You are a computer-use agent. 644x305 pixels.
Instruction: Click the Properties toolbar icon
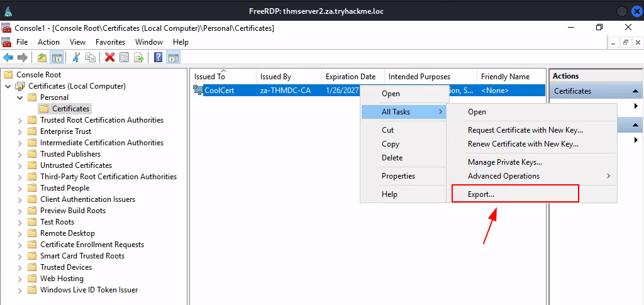(125, 57)
